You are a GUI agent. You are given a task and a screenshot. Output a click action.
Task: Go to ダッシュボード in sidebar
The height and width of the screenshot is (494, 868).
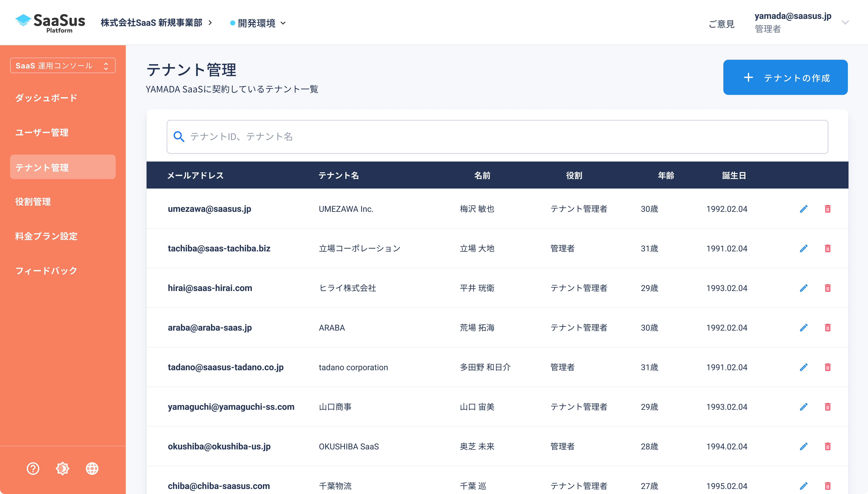(x=46, y=98)
